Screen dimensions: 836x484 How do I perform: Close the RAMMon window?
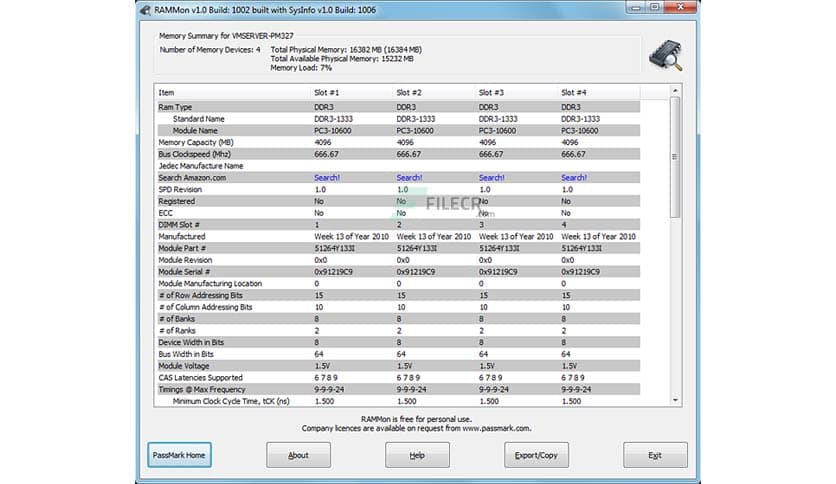pyautogui.click(x=682, y=9)
